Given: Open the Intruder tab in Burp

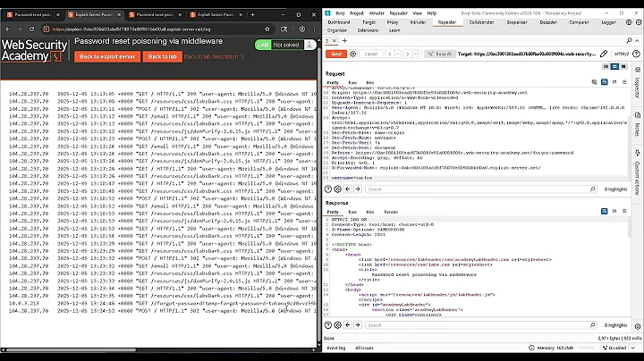Looking at the screenshot, I should [418, 22].
